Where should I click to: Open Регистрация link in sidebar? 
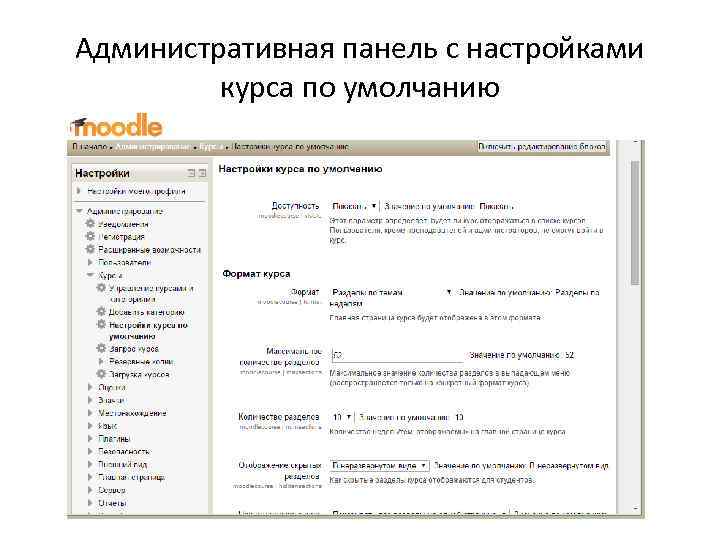point(121,237)
